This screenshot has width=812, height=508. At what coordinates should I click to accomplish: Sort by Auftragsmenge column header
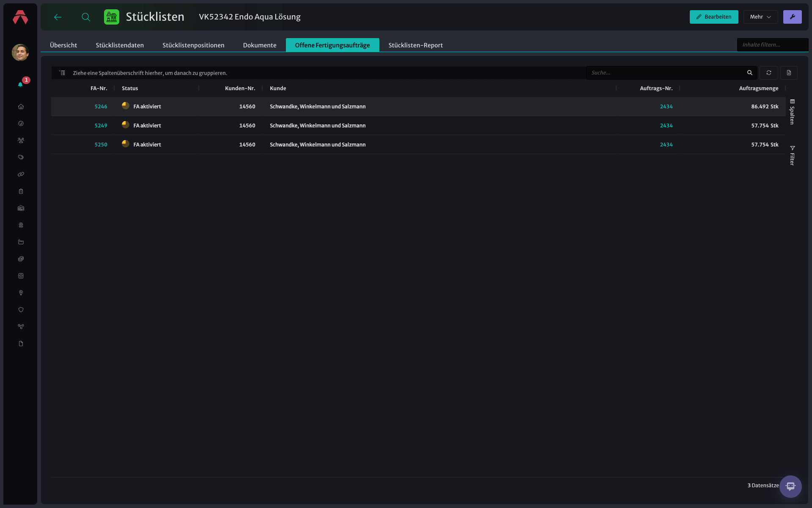(758, 88)
